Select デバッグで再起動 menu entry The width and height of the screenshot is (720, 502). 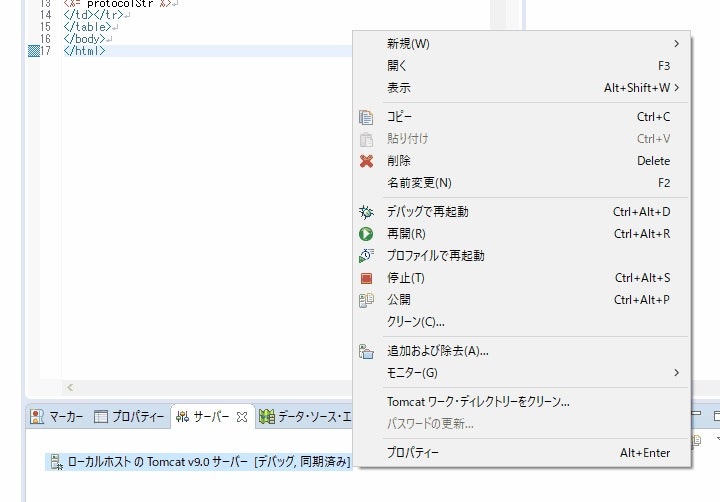click(x=523, y=212)
